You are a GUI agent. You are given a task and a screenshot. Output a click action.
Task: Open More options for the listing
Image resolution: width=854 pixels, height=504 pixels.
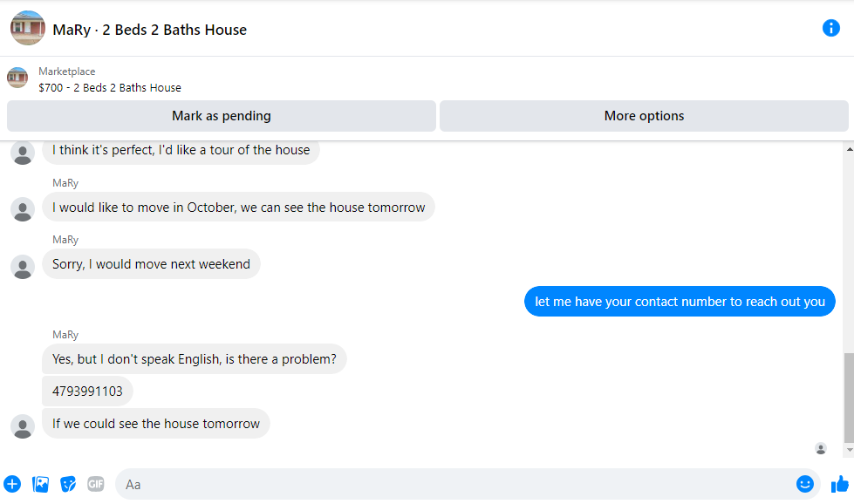[644, 116]
